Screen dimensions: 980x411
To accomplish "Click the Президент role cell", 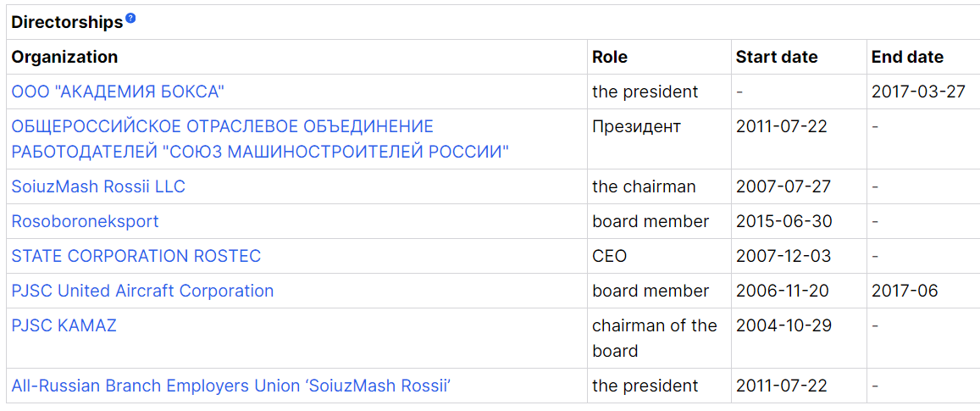I will coord(636,127).
